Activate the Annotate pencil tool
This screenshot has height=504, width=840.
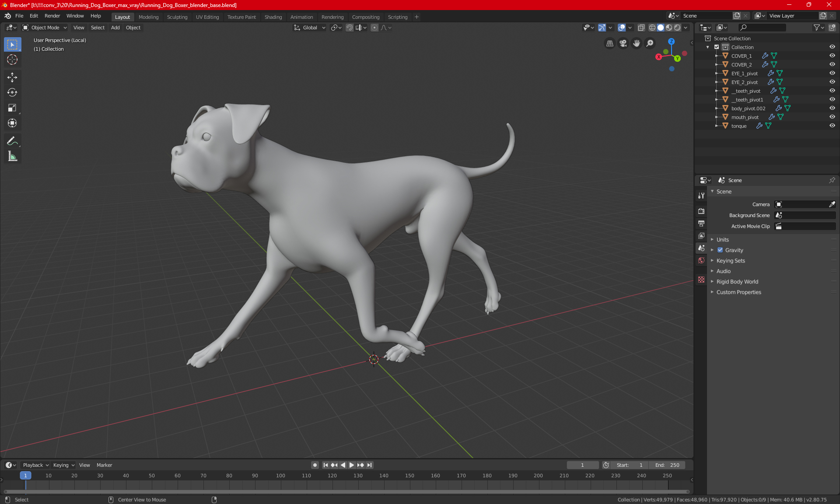pyautogui.click(x=12, y=141)
